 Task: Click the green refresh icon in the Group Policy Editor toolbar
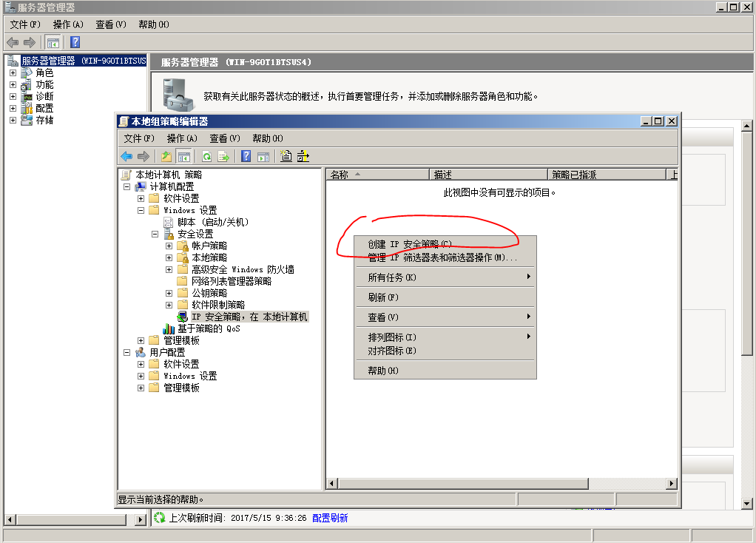pos(206,156)
